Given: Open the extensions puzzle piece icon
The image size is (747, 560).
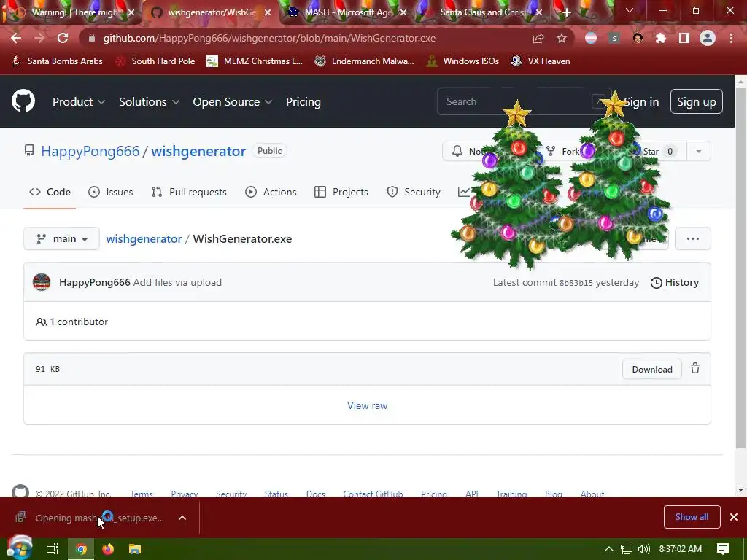Looking at the screenshot, I should click(x=661, y=38).
